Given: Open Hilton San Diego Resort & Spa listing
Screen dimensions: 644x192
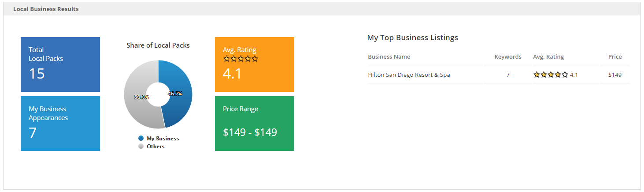Looking at the screenshot, I should (409, 75).
